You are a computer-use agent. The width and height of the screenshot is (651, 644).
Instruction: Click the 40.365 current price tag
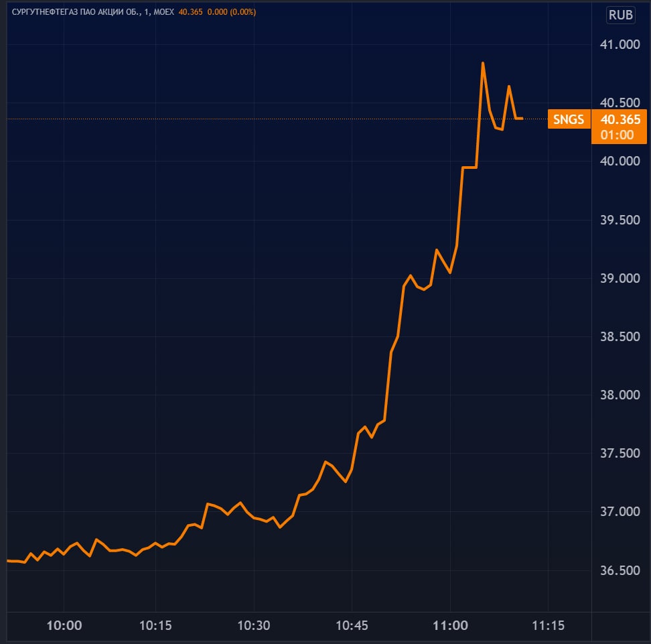tap(620, 119)
